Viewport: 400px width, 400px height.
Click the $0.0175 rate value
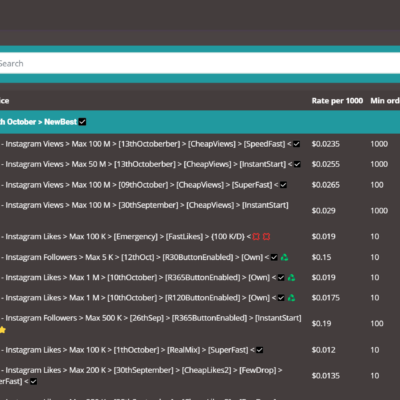326,298
